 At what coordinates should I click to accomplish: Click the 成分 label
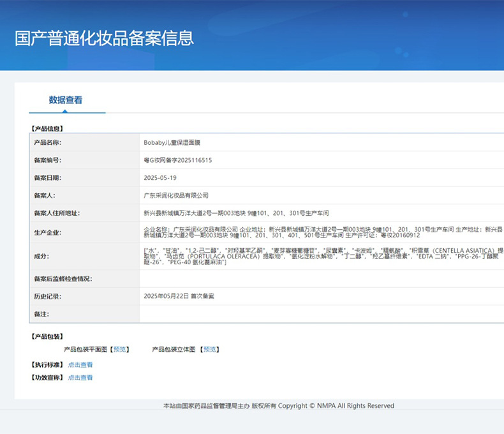tap(41, 256)
